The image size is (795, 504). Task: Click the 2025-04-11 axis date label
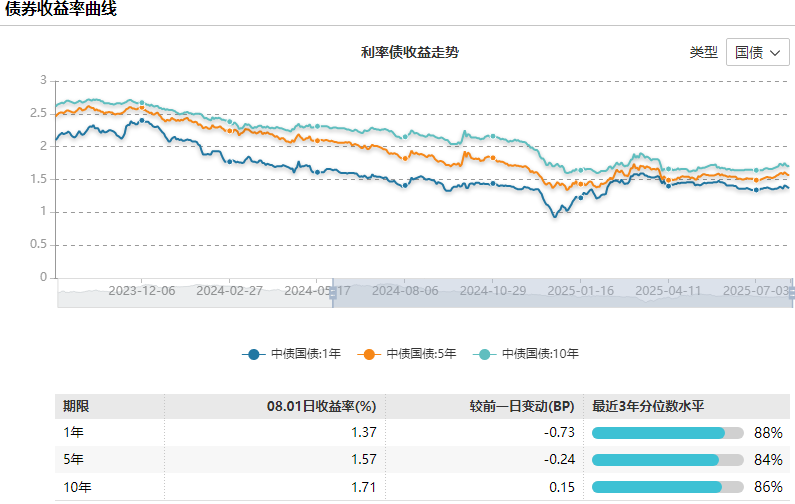point(668,291)
